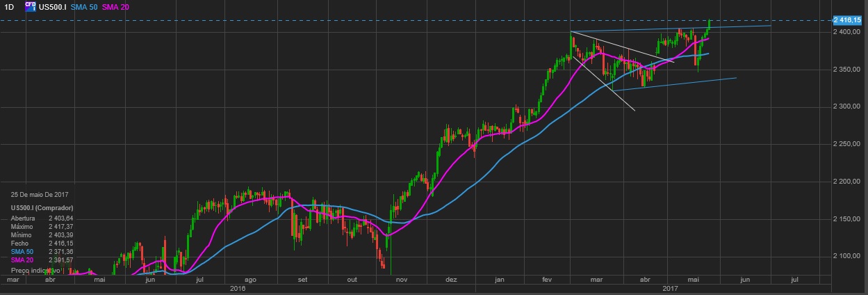The height and width of the screenshot is (295, 868).
Task: Click the 'nov' month on time axis
Action: 401,280
